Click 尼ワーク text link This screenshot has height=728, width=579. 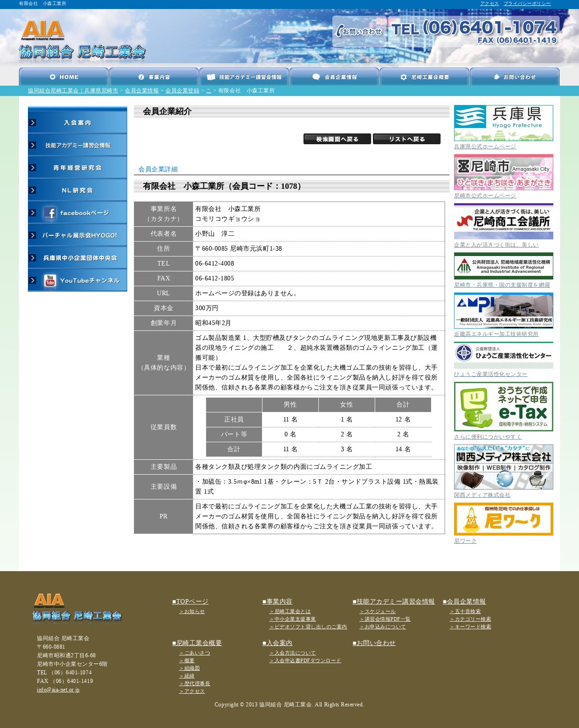pyautogui.click(x=465, y=541)
